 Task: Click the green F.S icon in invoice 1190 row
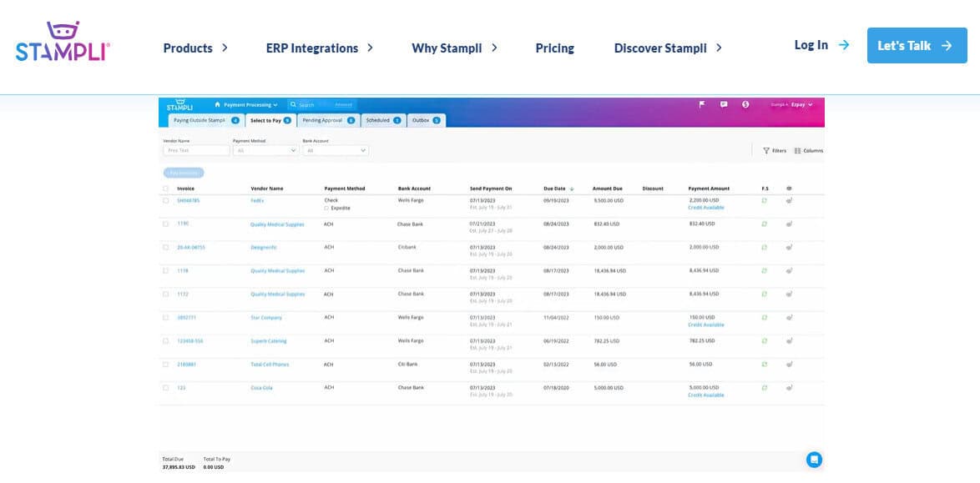coord(765,224)
